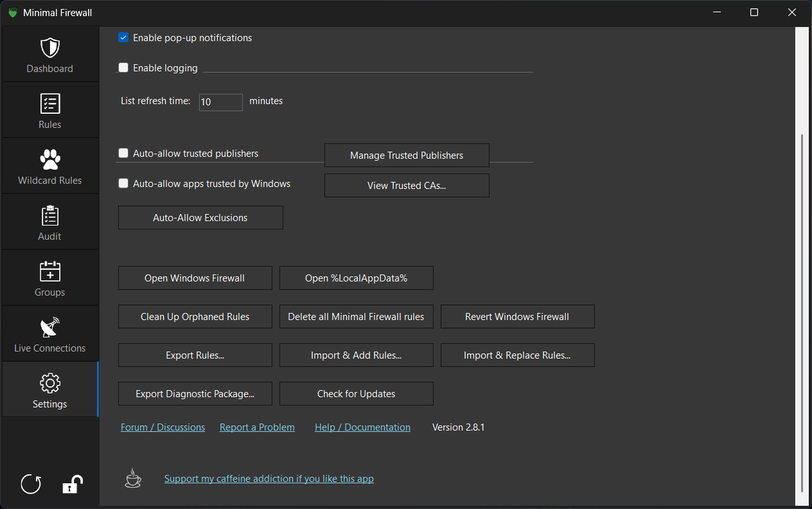Viewport: 812px width, 509px height.
Task: Open Wildcard Rules paw icon
Action: pos(50,159)
